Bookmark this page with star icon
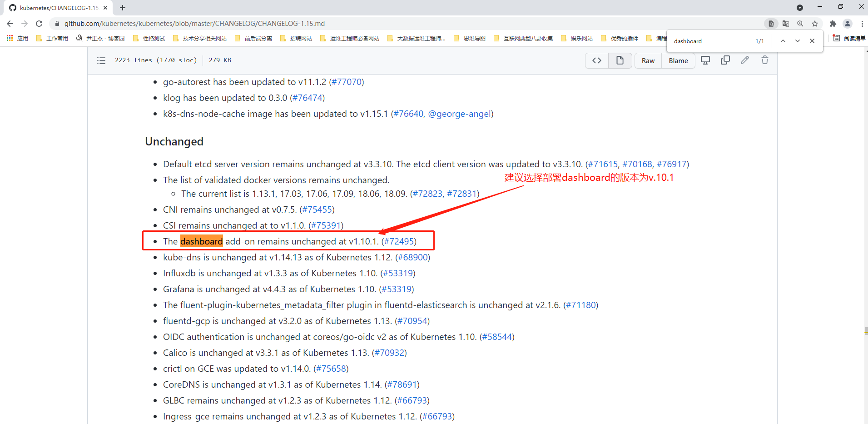Screen dimensions: 868x424 click(815, 24)
